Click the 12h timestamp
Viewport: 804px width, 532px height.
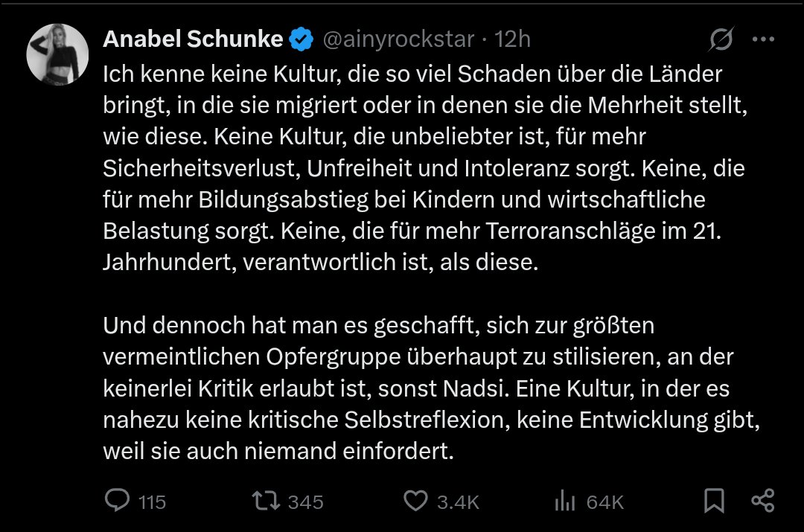point(512,39)
